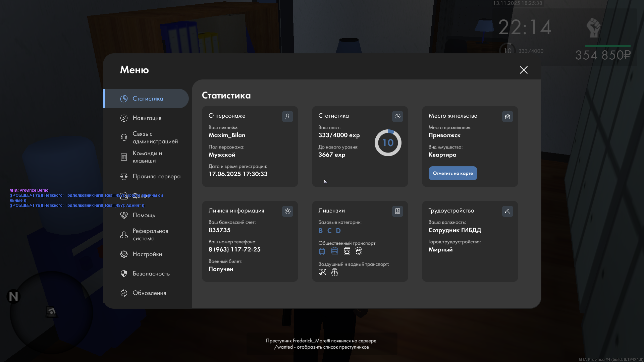
Task: Click the house icon in Место жительства card
Action: (x=507, y=116)
